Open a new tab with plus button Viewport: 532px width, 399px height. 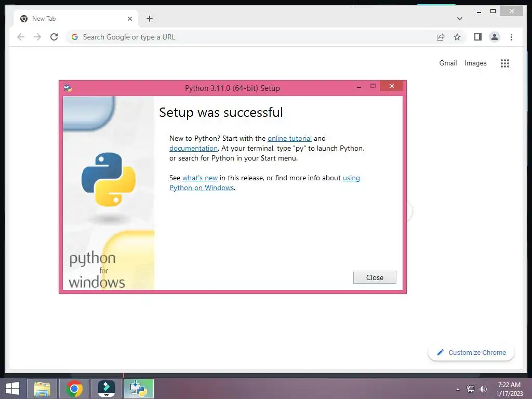[150, 19]
